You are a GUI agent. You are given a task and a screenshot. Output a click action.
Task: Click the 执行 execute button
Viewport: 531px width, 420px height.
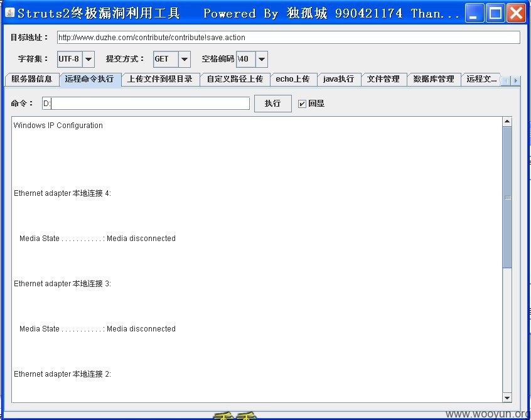(x=272, y=104)
